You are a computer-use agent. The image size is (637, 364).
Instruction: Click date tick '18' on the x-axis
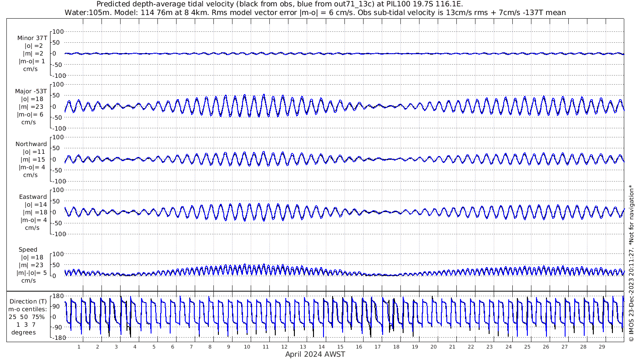pyautogui.click(x=396, y=347)
